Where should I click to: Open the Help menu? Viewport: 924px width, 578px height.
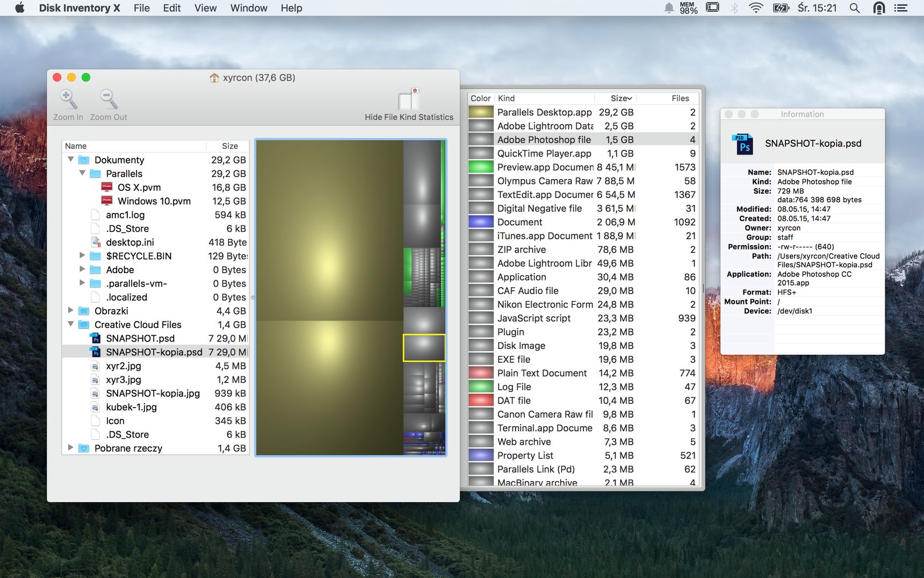pos(291,8)
